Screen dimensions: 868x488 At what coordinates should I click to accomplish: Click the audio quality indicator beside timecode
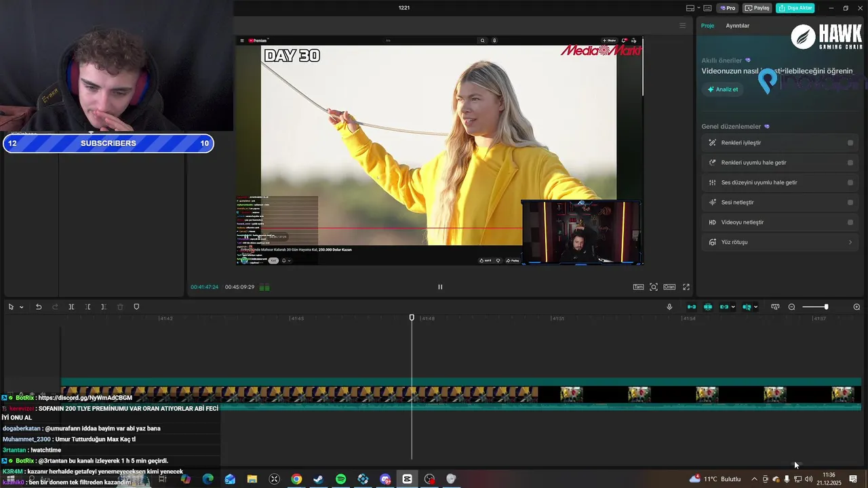[264, 287]
